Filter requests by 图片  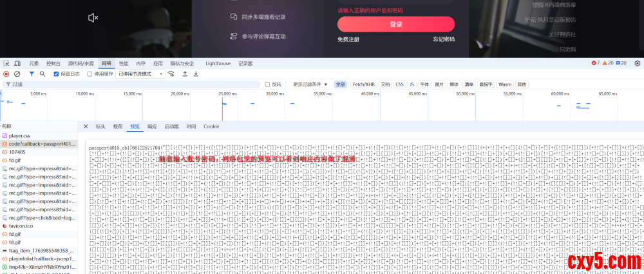tap(439, 84)
